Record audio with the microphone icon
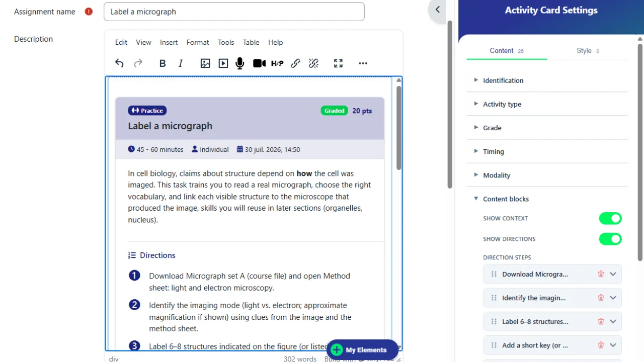Image resolution: width=644 pixels, height=362 pixels. point(240,63)
